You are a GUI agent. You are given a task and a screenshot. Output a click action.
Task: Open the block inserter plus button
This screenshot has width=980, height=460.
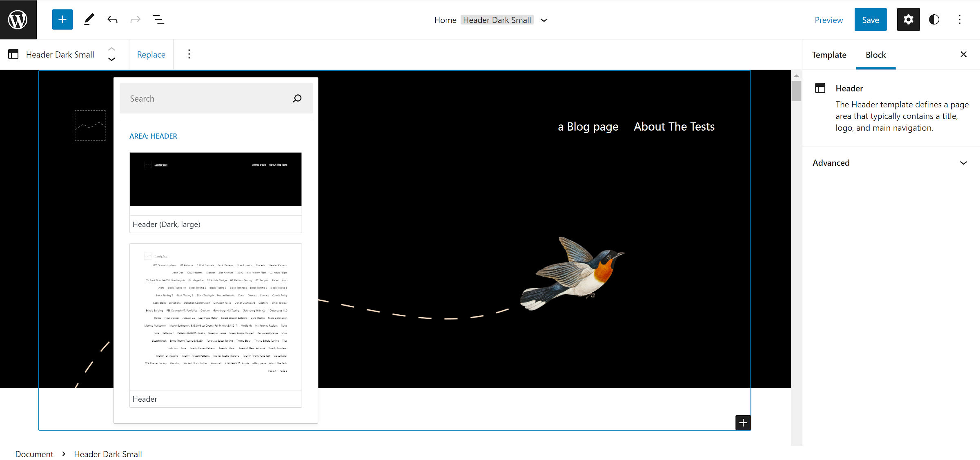pos(62,20)
